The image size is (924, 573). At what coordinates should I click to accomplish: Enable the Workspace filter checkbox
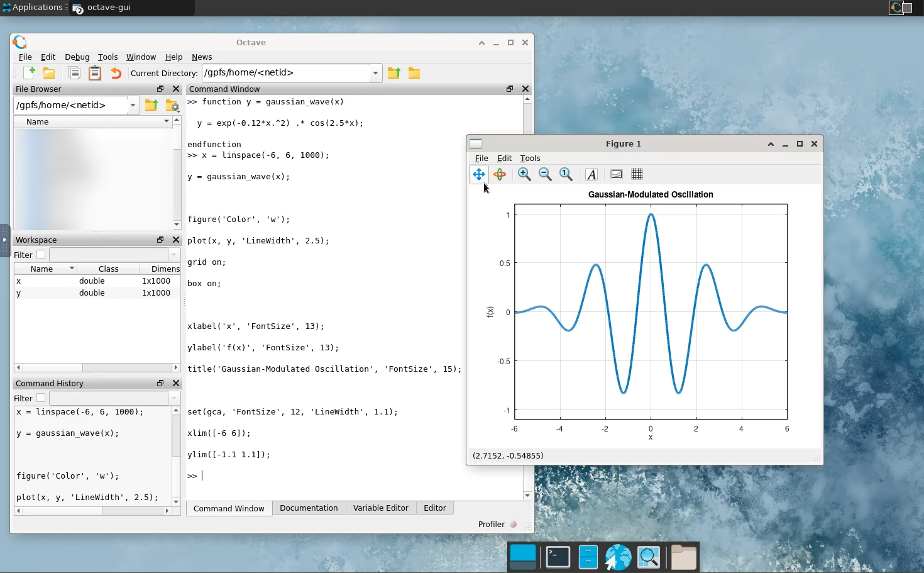(41, 255)
